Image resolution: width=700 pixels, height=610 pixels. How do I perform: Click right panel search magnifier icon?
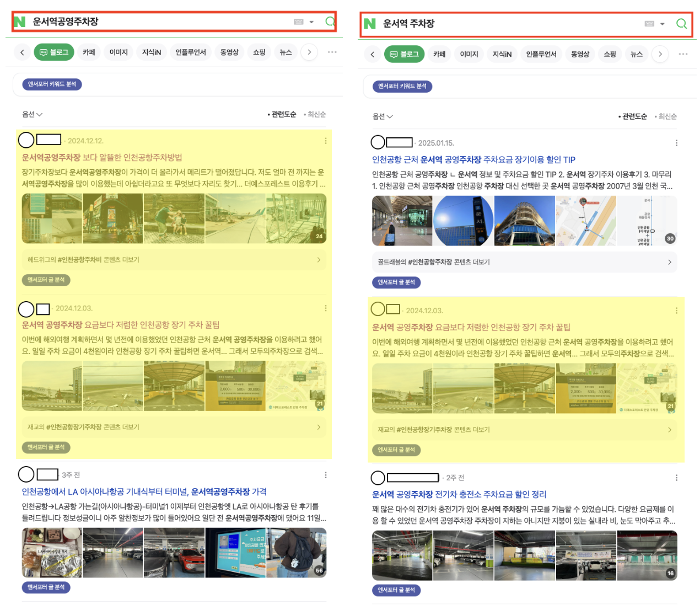tap(682, 24)
